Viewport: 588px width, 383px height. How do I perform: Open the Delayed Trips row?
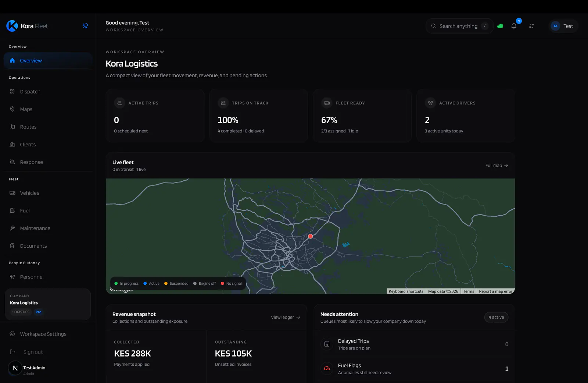414,344
